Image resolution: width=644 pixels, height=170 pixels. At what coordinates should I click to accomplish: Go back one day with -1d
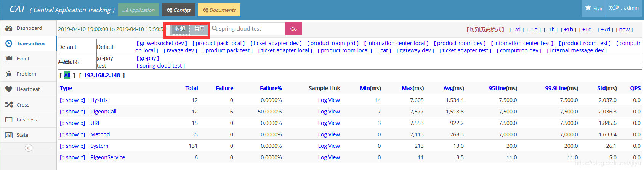point(533,29)
